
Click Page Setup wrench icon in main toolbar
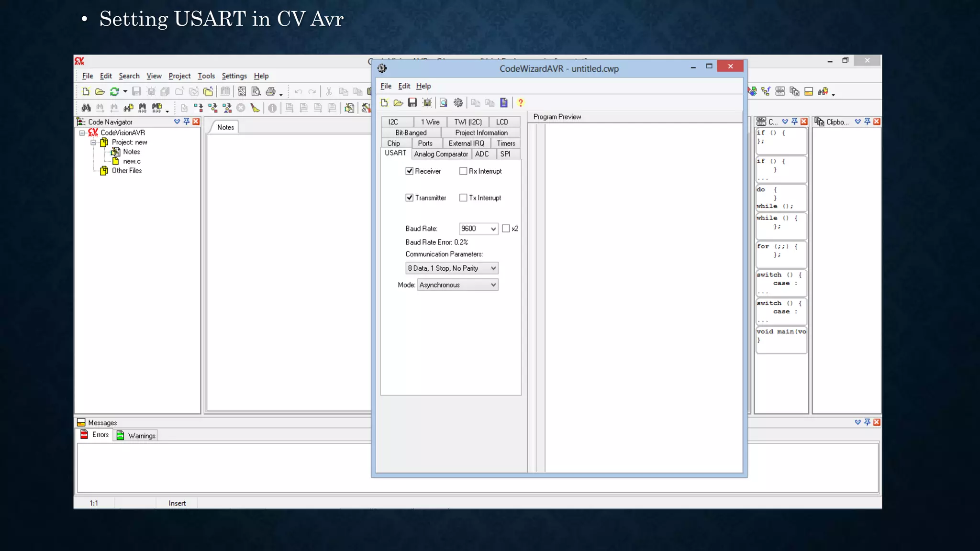pyautogui.click(x=242, y=91)
